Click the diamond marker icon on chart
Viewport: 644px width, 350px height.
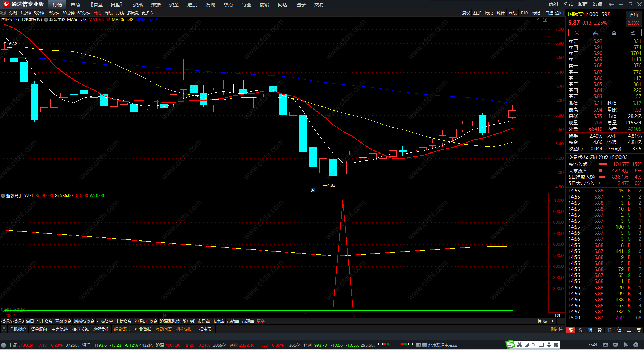click(539, 20)
